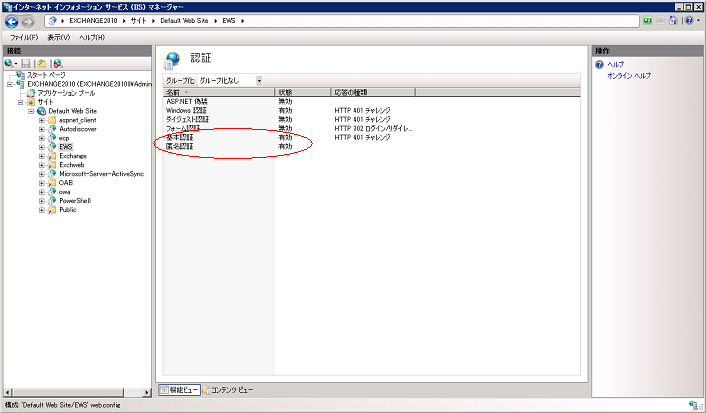The image size is (706, 413).
Task: Sort by the 応答の種類 column header
Action: 373,92
